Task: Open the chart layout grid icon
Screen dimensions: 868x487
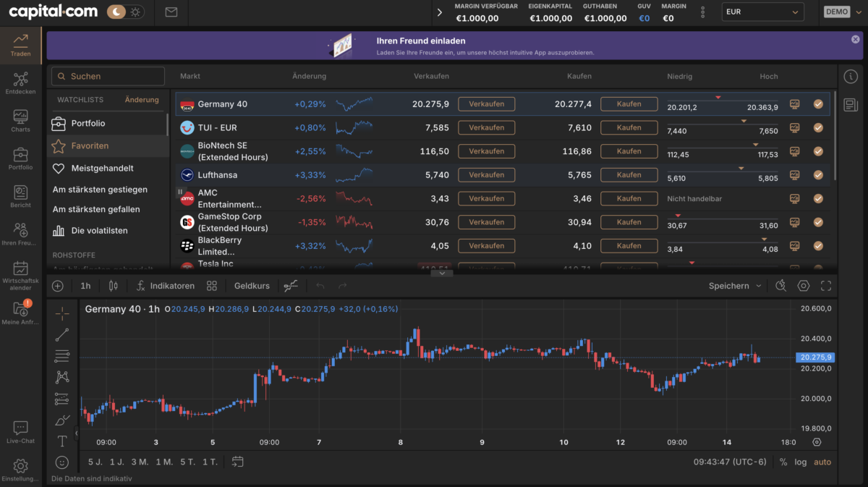Action: (x=210, y=285)
